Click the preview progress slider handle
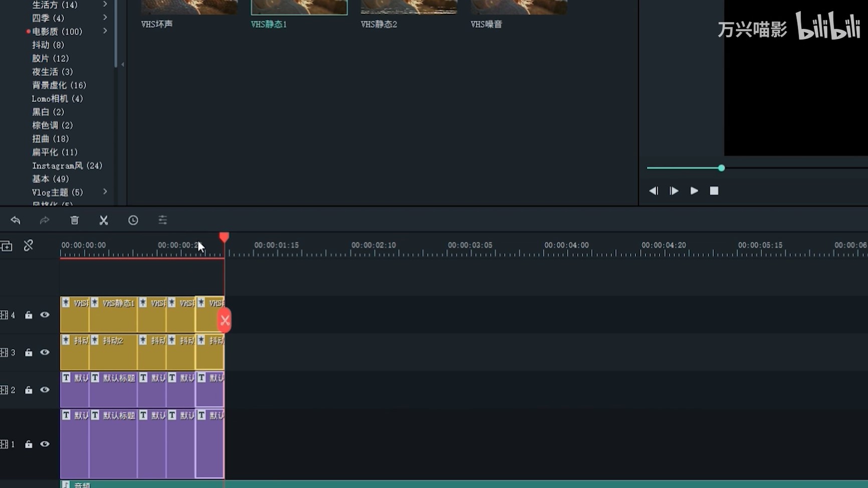 click(x=721, y=168)
